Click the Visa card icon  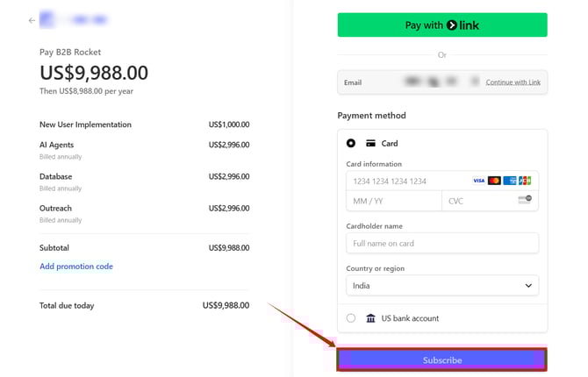(x=478, y=181)
